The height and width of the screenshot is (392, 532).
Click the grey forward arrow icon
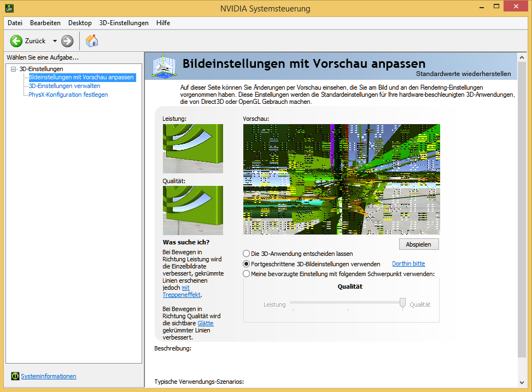pyautogui.click(x=67, y=41)
